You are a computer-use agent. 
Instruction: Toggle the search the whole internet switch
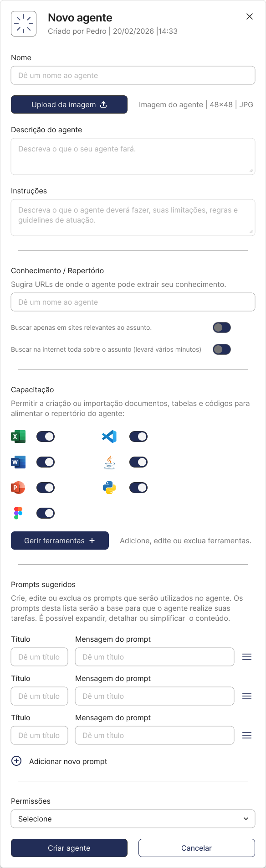click(222, 349)
